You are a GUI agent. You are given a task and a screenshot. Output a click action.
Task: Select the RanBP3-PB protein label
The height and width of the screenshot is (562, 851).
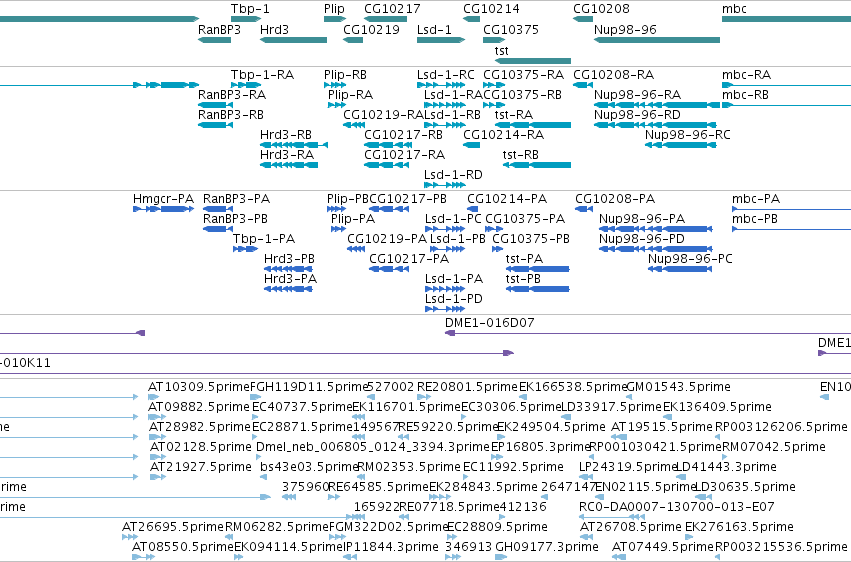[235, 219]
